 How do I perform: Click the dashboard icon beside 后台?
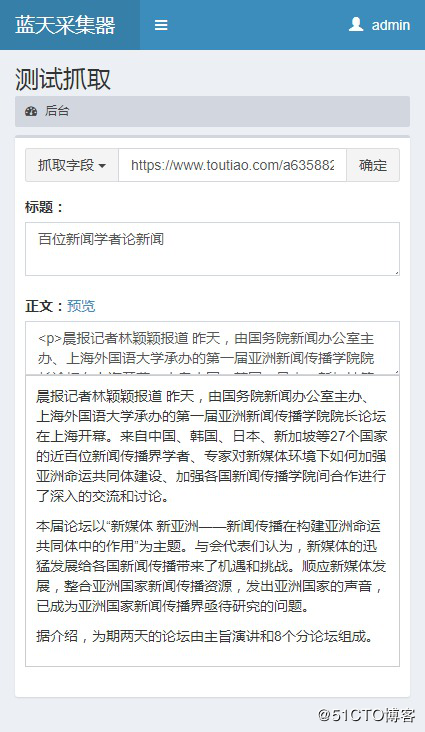pyautogui.click(x=31, y=111)
